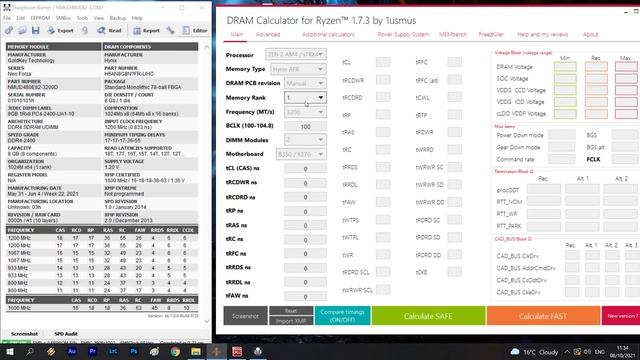The height and width of the screenshot is (360, 640).
Task: Click the tFAW ns input field
Action: 305,296
